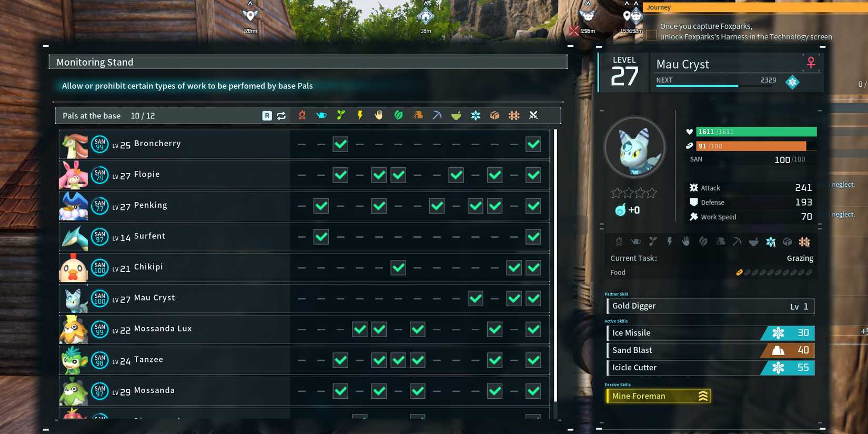Select the Penking pal entry
Viewport: 868px width, 434px height.
pyautogui.click(x=304, y=206)
